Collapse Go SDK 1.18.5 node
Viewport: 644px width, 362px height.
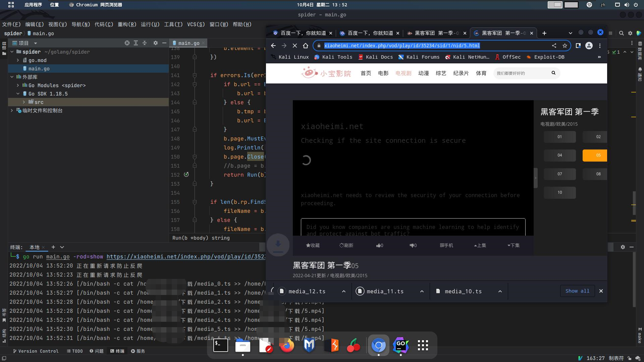[x=18, y=94]
